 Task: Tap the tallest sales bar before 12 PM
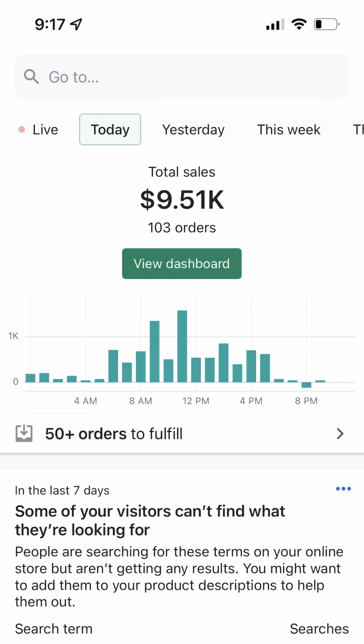tap(182, 346)
